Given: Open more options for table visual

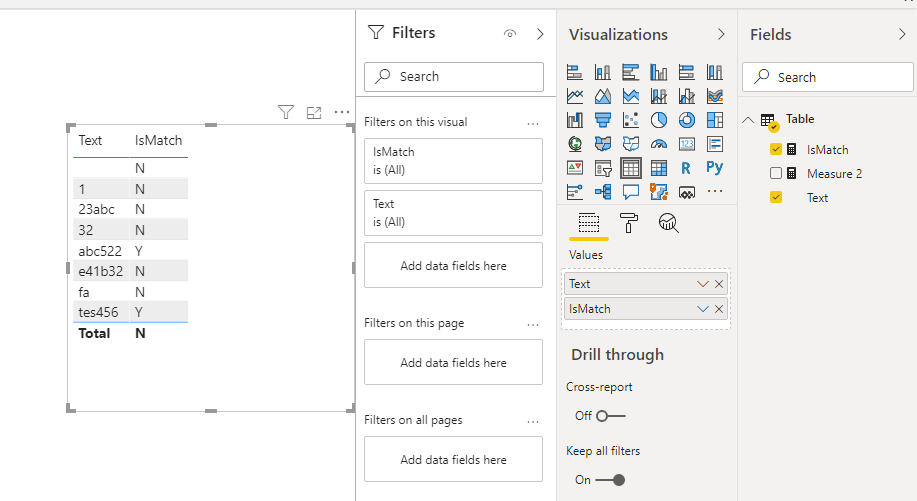Looking at the screenshot, I should tap(342, 112).
